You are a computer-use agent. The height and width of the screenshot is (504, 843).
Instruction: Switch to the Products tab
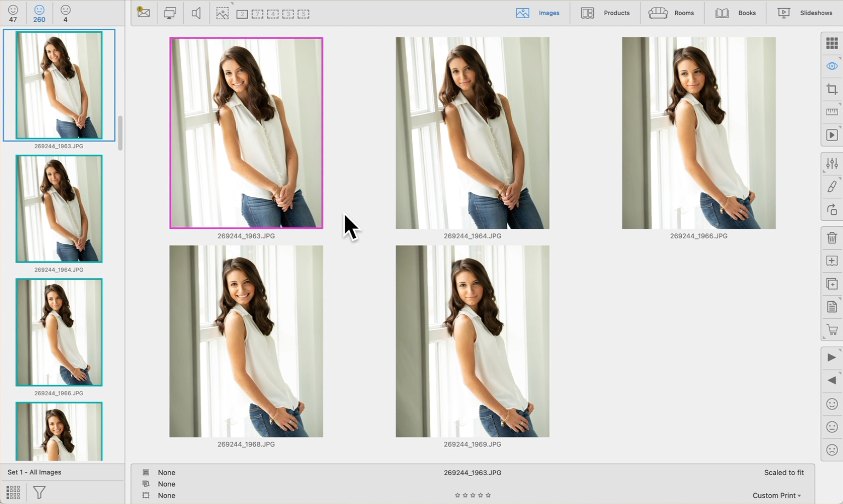[605, 13]
